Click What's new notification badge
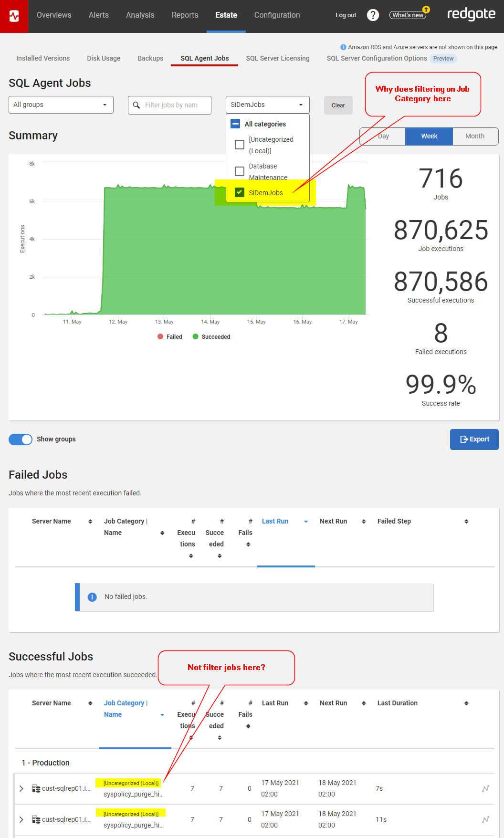Screen dimensions: 504x838 426,10
